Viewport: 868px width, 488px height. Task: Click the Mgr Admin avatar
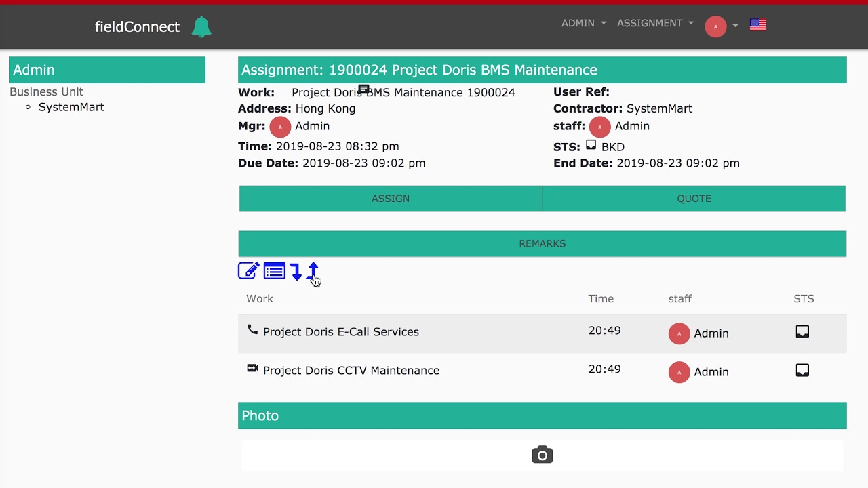tap(280, 127)
